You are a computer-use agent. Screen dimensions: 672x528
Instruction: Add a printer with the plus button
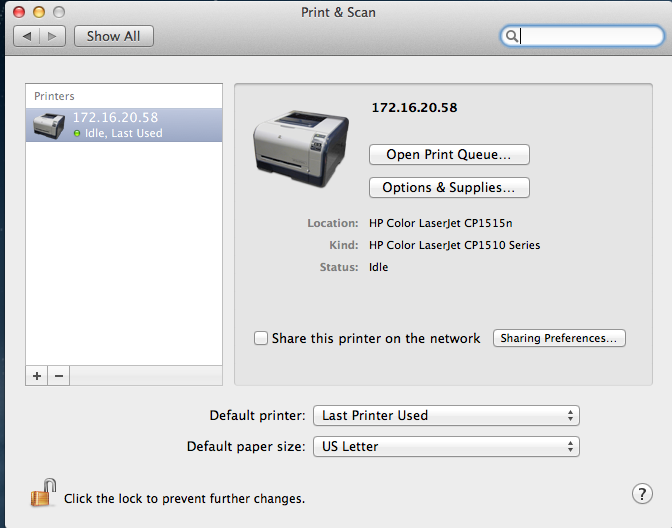(x=37, y=376)
